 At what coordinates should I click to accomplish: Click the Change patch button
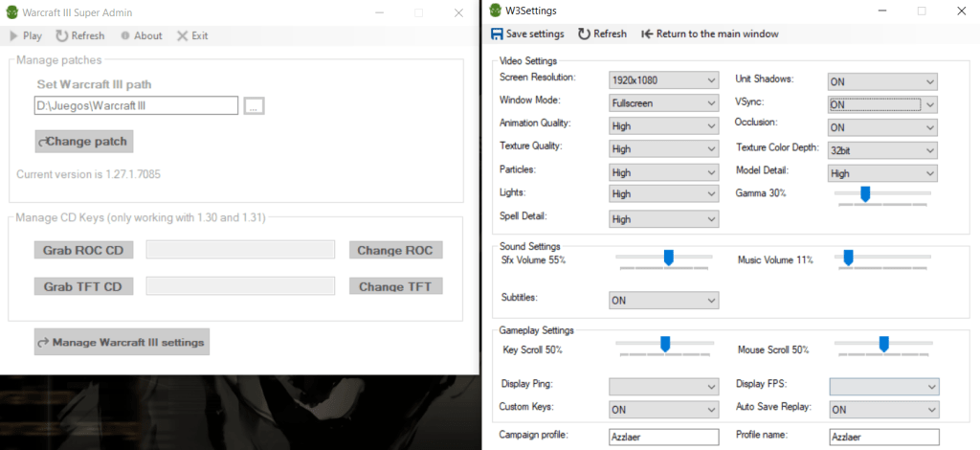[84, 142]
